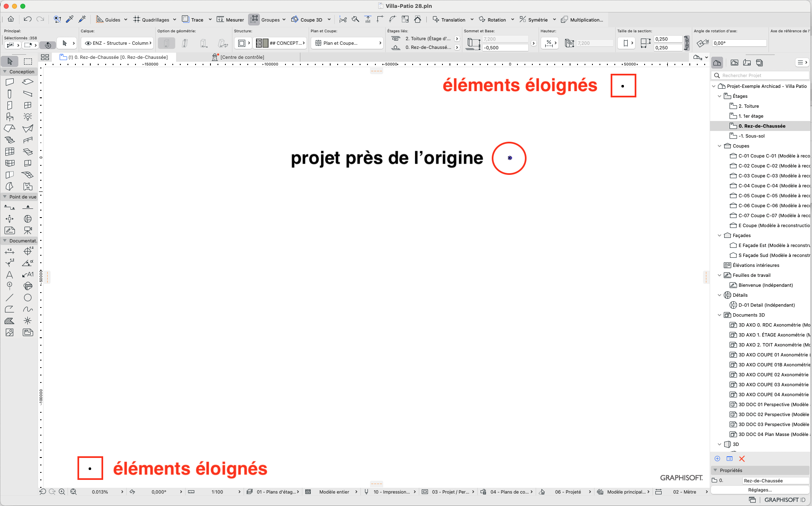Switch to the Centre de contrôle tab
This screenshot has height=506, width=812.
click(x=238, y=57)
